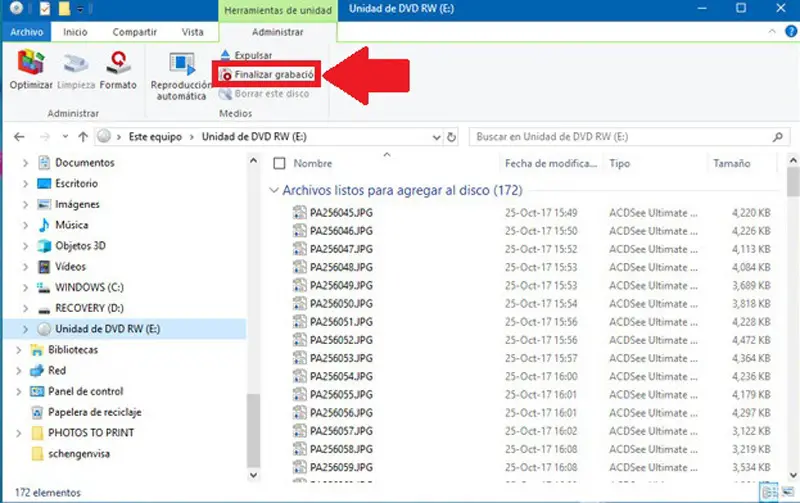
Task: Expand the Unidad de DVD RW (E:) node
Action: tap(25, 329)
